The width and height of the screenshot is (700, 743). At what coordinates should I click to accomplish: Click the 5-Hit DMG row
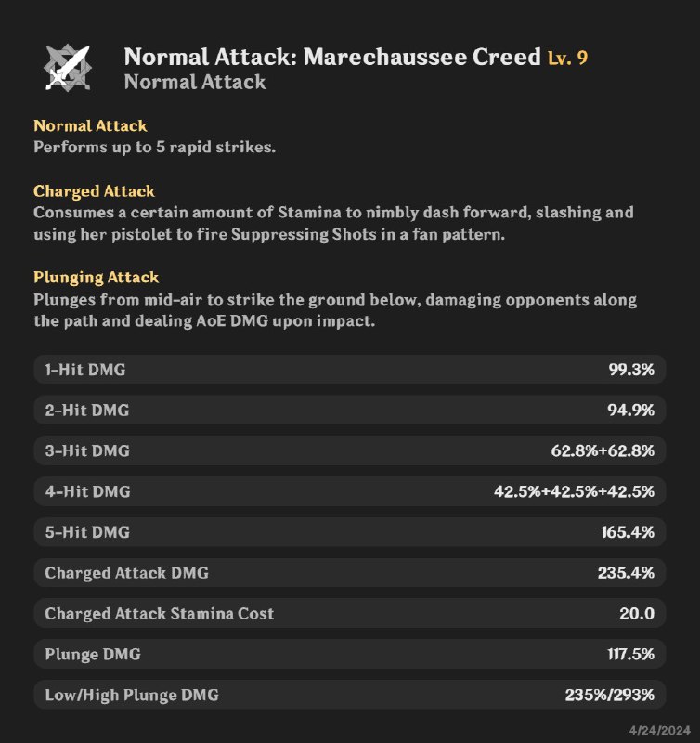click(349, 532)
